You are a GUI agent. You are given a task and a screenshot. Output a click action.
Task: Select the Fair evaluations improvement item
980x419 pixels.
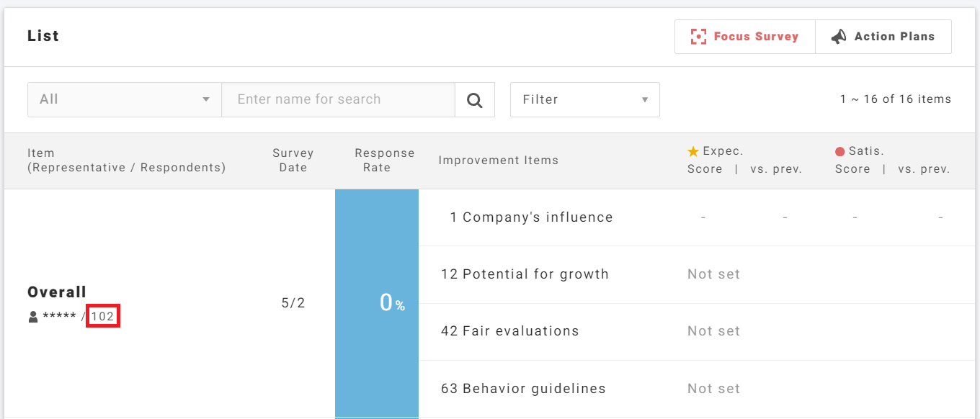[510, 331]
